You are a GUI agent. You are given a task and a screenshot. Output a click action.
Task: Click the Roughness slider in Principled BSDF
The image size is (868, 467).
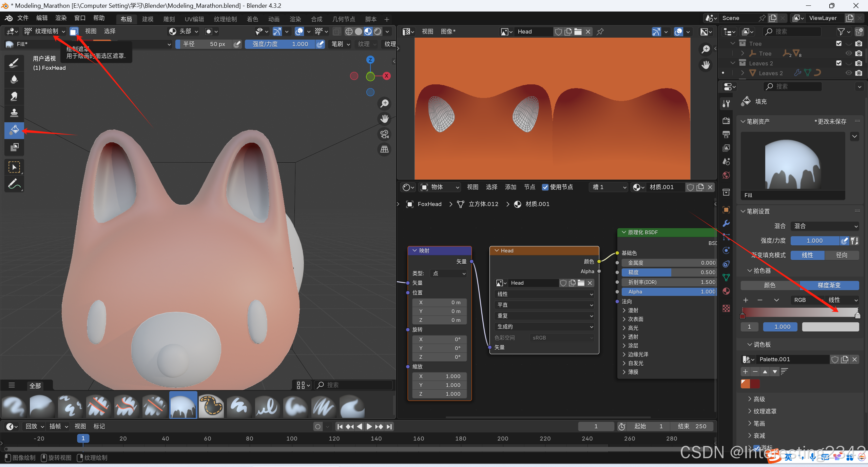(668, 272)
